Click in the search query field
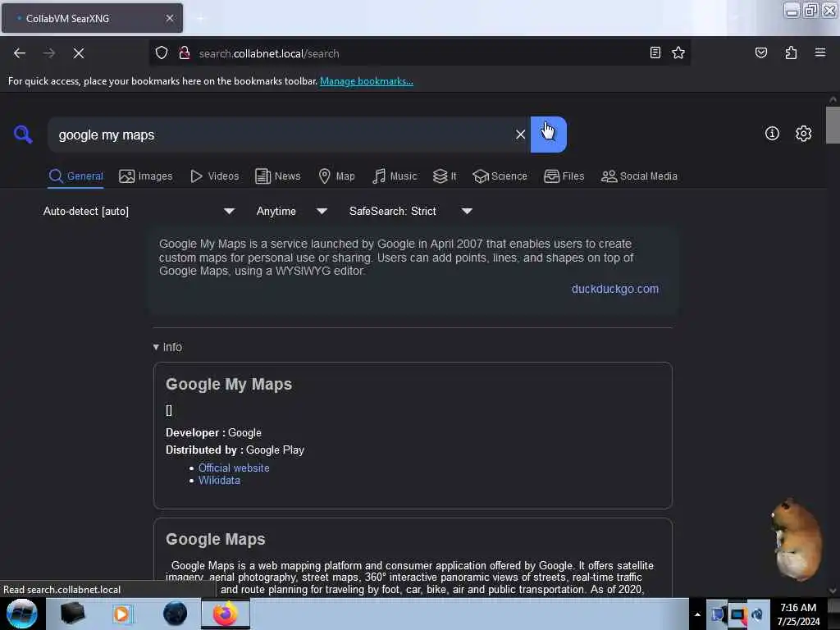This screenshot has height=630, width=840. point(281,135)
